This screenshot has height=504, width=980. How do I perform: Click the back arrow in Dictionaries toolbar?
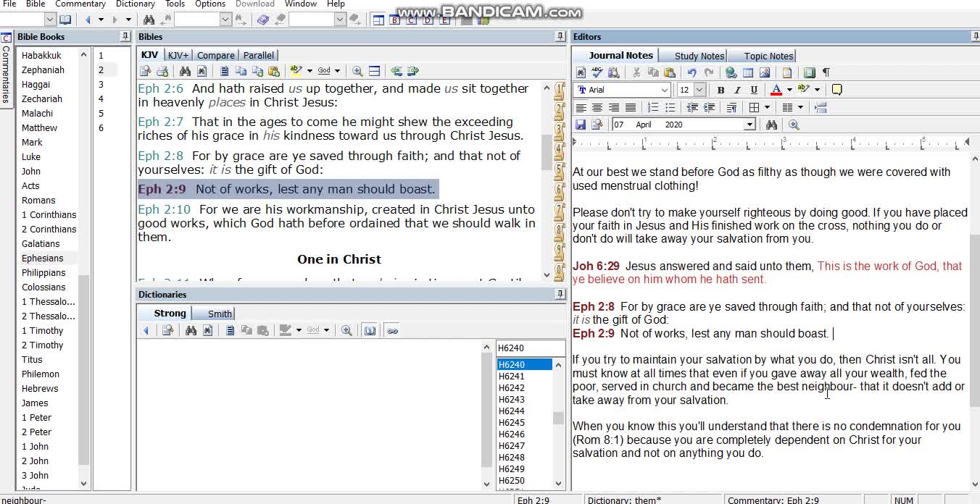(x=146, y=330)
